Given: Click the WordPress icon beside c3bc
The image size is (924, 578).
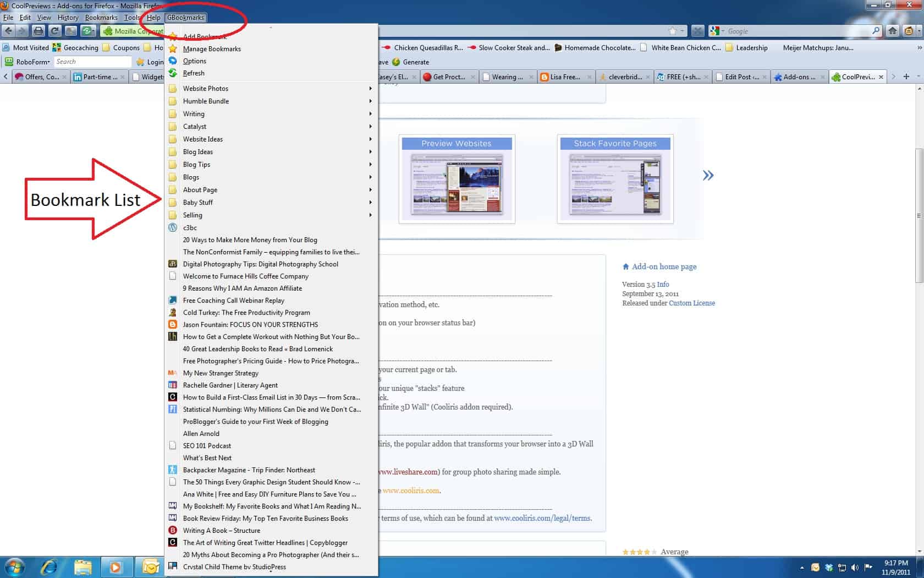Looking at the screenshot, I should tap(173, 227).
